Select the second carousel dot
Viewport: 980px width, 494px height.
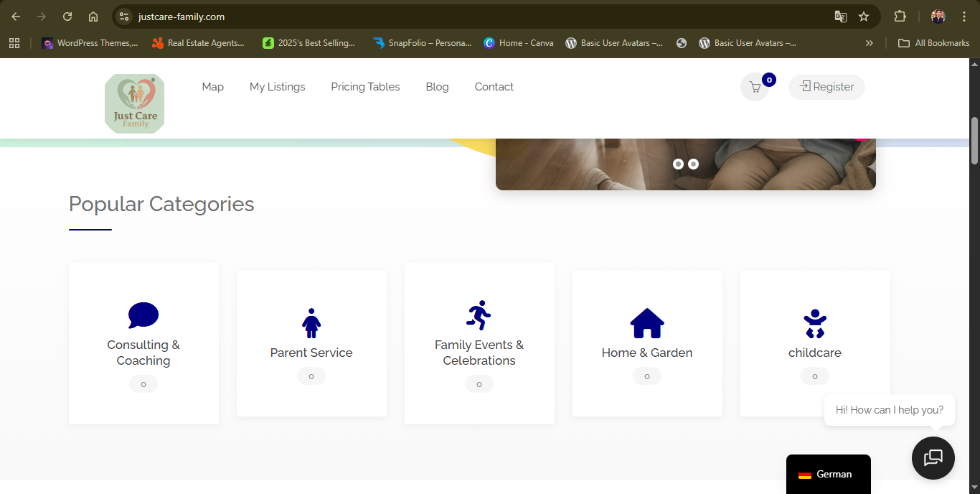(693, 164)
